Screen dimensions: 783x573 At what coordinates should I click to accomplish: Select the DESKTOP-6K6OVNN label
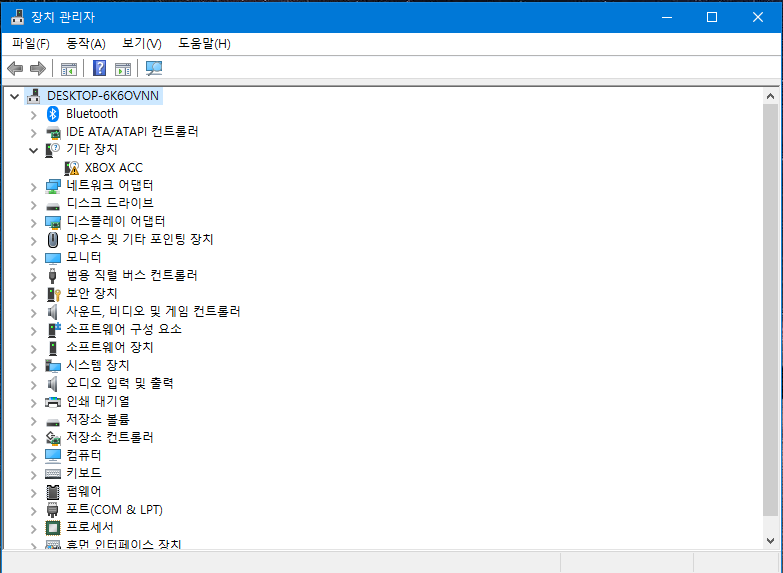click(103, 96)
